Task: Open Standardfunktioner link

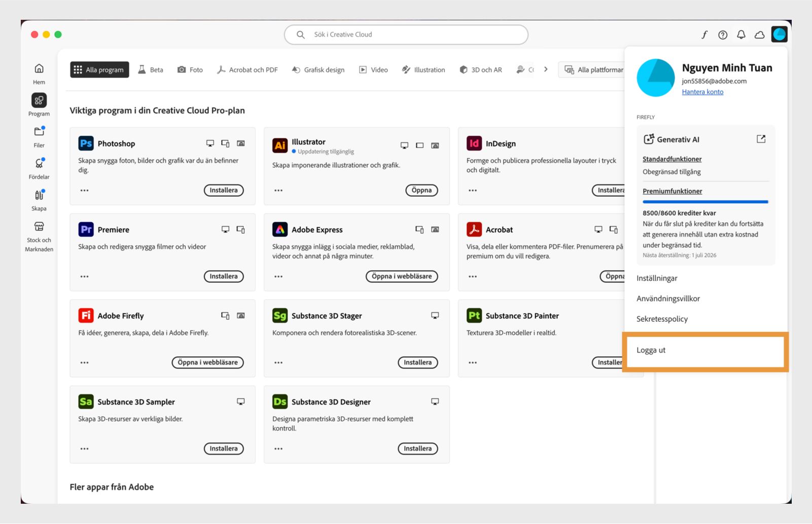Action: (672, 159)
